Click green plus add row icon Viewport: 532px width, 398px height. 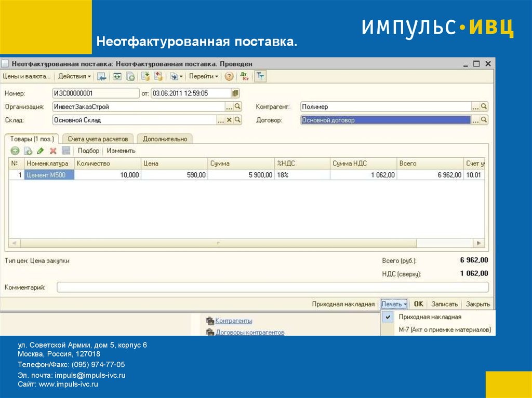tap(15, 151)
